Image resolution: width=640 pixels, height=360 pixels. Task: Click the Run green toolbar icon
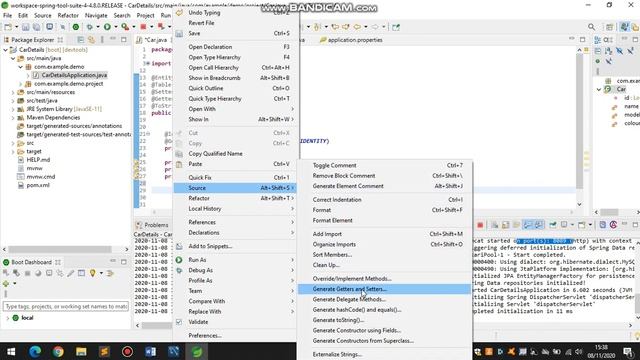[107, 27]
